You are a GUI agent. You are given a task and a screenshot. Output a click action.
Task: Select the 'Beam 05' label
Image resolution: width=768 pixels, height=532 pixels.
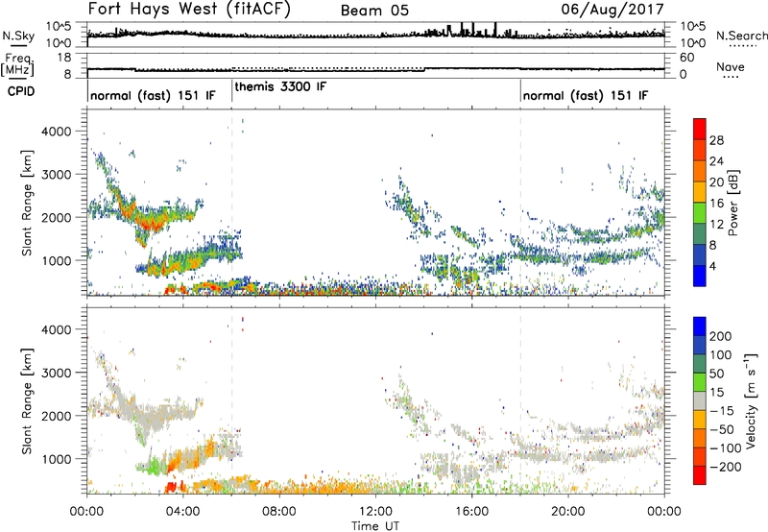374,11
